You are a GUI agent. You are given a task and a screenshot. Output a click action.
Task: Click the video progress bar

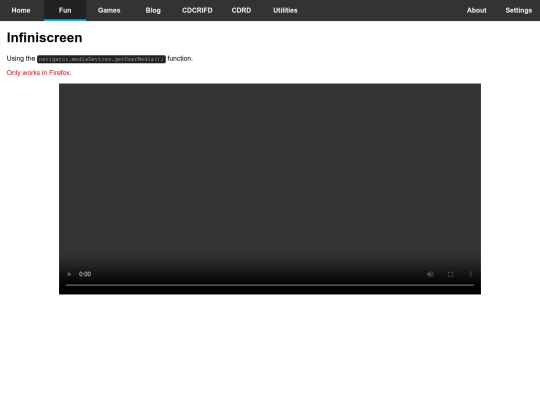click(x=270, y=285)
